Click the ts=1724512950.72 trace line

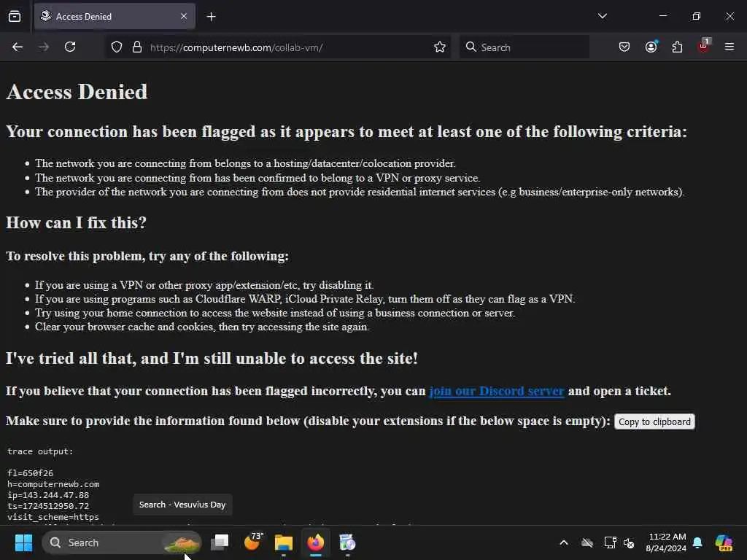[x=48, y=506]
